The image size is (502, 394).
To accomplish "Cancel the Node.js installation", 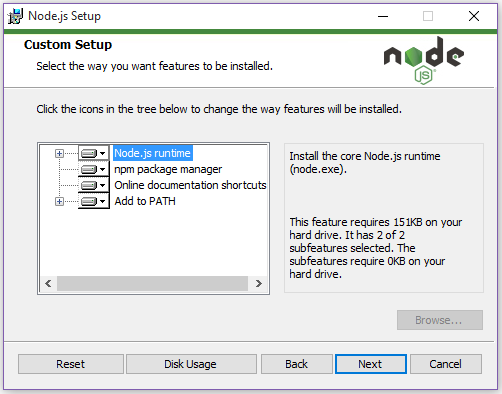I will point(446,364).
